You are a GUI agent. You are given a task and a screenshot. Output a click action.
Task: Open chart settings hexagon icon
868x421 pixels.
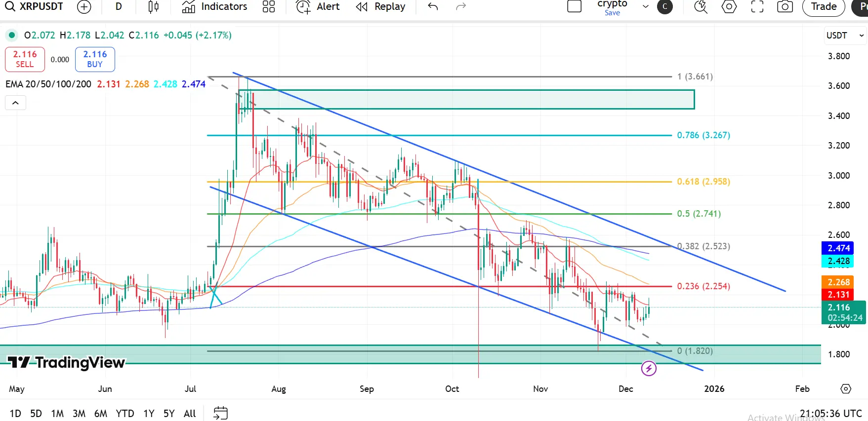(729, 6)
